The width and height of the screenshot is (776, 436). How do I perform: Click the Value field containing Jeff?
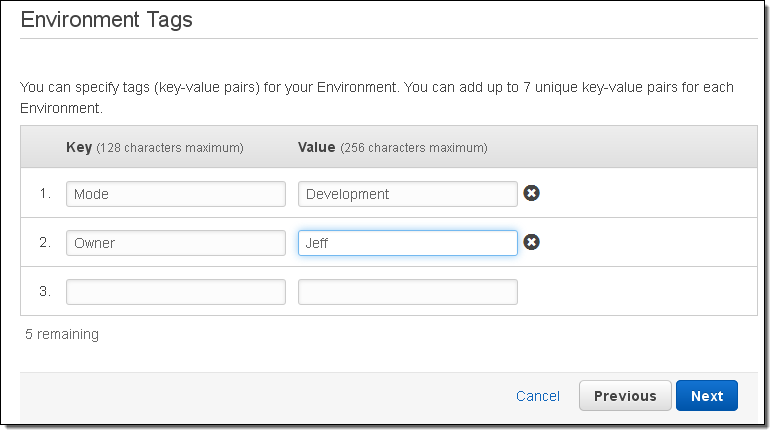click(407, 243)
